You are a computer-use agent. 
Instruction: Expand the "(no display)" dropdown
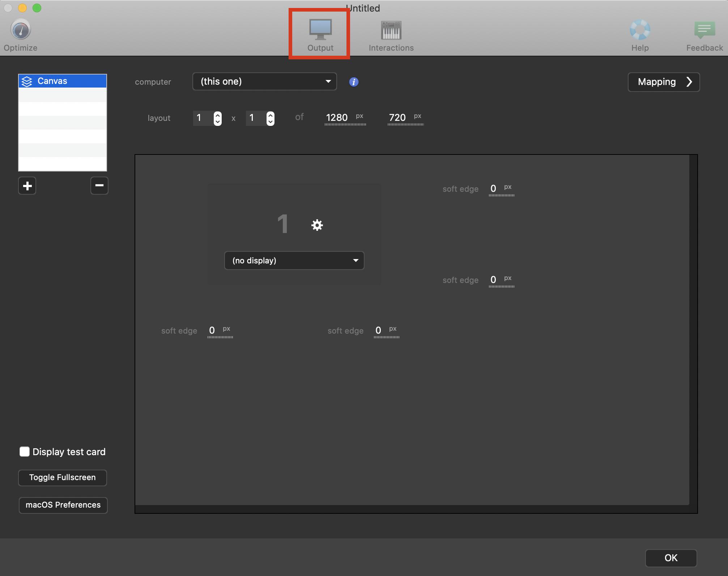coord(294,261)
